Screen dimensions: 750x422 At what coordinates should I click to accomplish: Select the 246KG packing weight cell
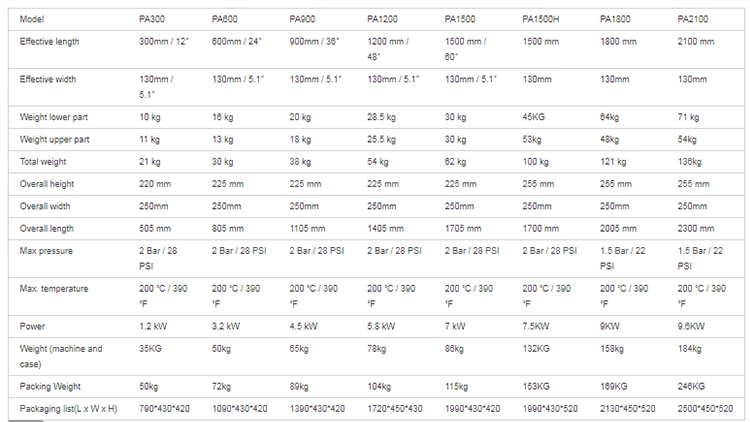pyautogui.click(x=691, y=386)
